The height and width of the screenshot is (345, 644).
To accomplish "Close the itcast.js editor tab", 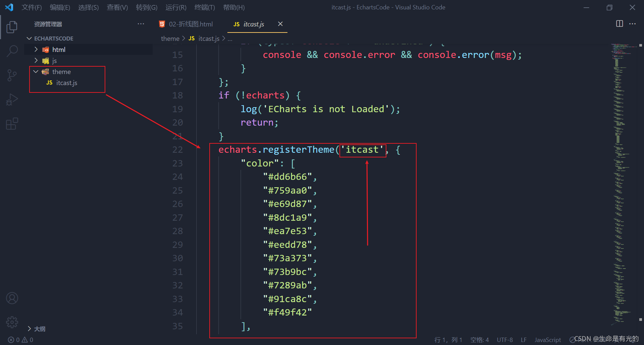I will 280,24.
